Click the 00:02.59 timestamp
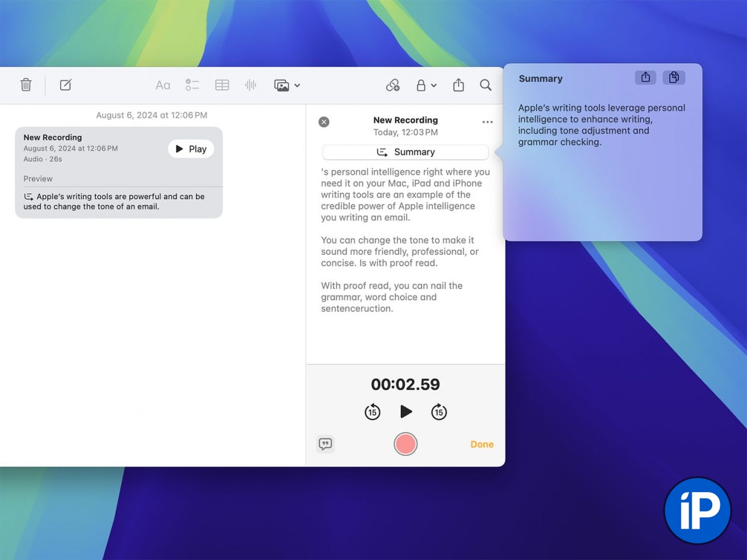The image size is (747, 560). 406,384
